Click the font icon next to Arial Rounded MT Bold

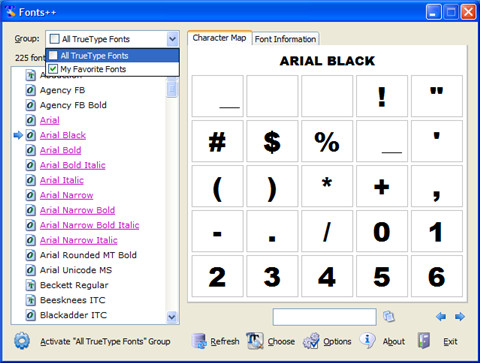pos(30,255)
